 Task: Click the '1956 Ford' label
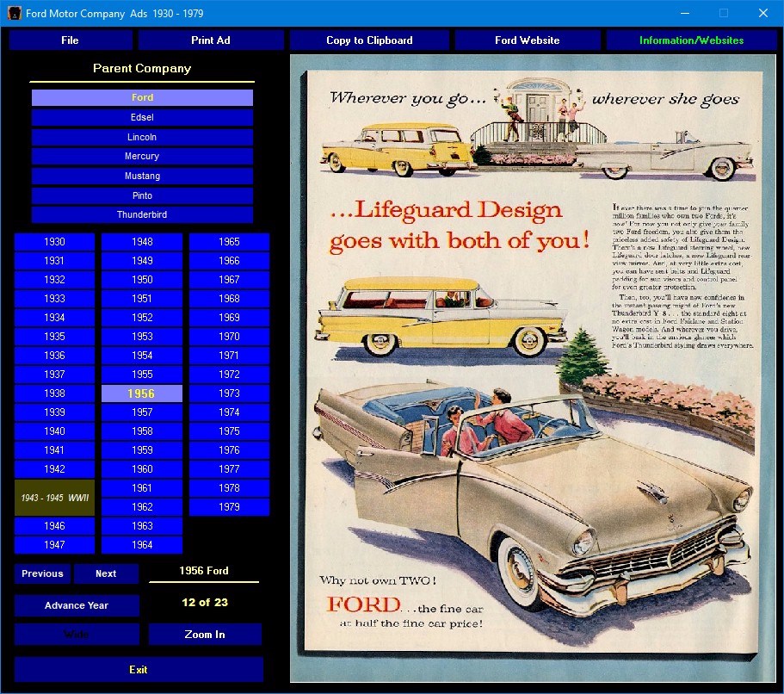pos(204,571)
